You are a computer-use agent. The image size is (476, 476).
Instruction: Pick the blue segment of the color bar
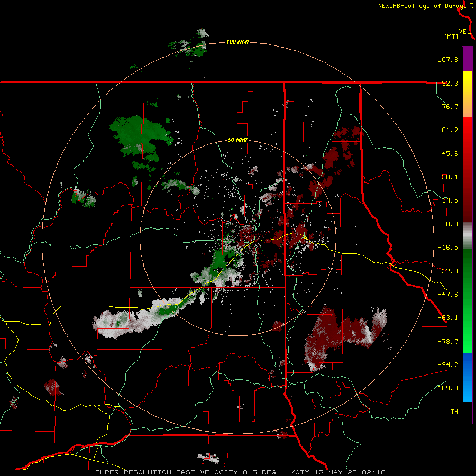467,377
